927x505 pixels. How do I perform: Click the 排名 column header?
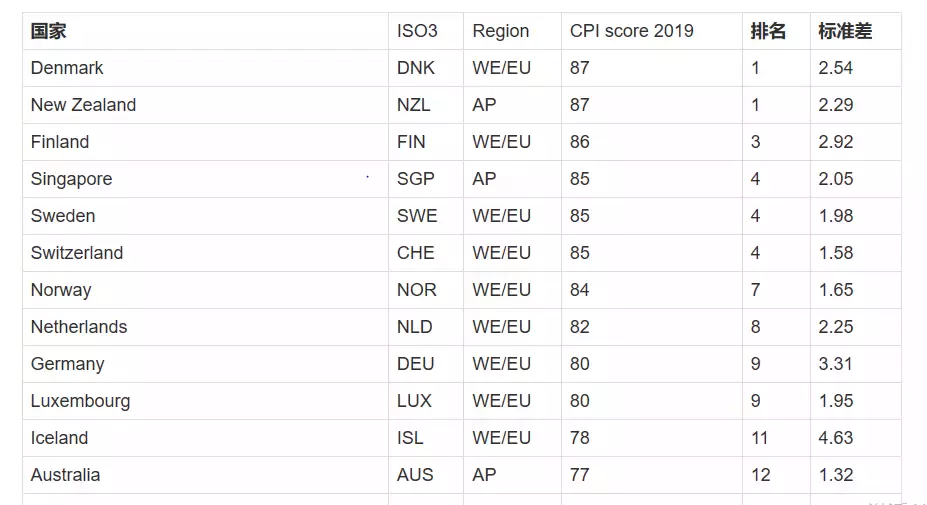coord(768,31)
